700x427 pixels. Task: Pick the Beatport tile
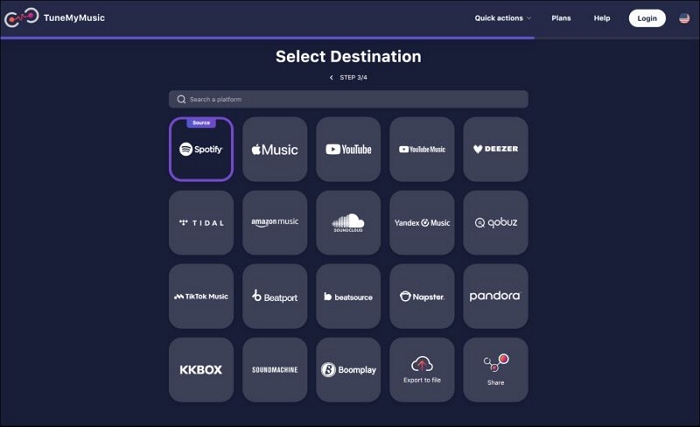275,296
